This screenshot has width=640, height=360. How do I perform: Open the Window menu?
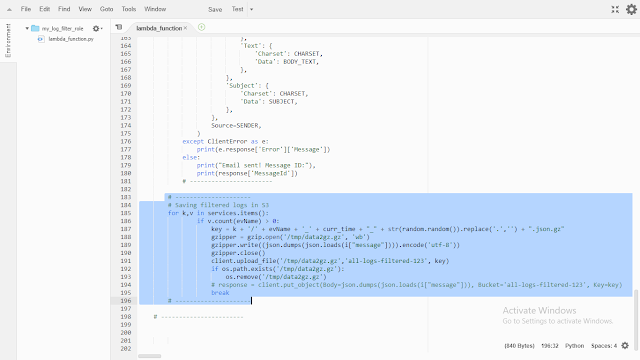click(x=155, y=9)
